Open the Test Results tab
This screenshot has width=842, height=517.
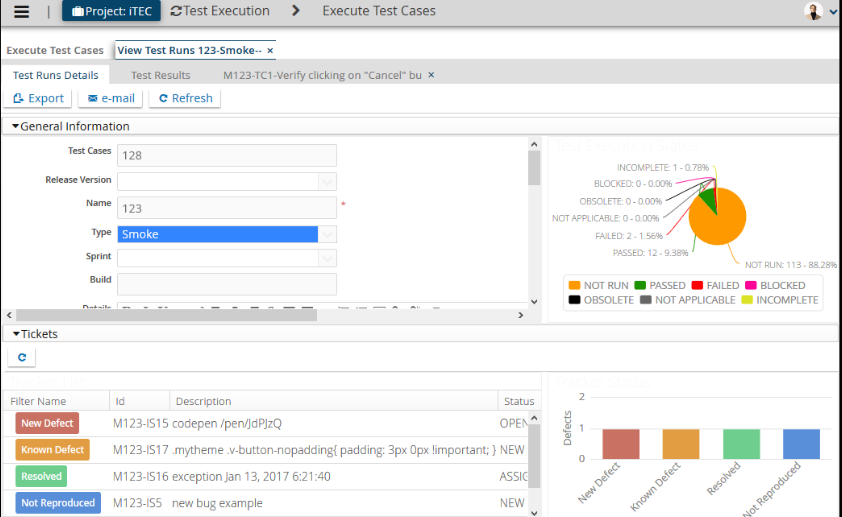click(x=161, y=75)
